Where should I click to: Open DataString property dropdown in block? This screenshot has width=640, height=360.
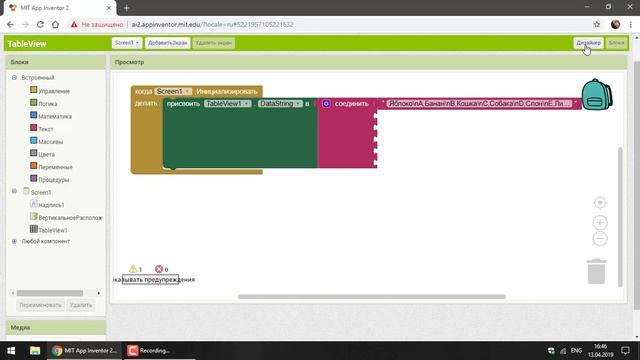(280, 104)
